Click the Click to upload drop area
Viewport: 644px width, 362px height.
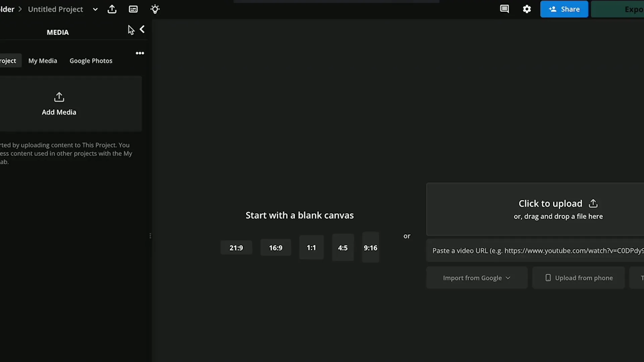[x=535, y=209]
